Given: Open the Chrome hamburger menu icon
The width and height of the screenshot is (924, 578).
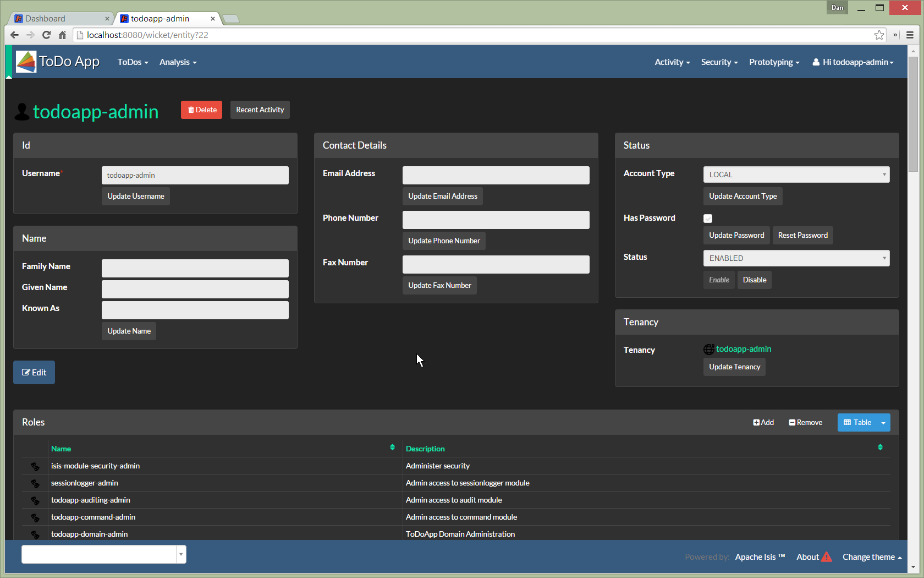Looking at the screenshot, I should pyautogui.click(x=910, y=35).
